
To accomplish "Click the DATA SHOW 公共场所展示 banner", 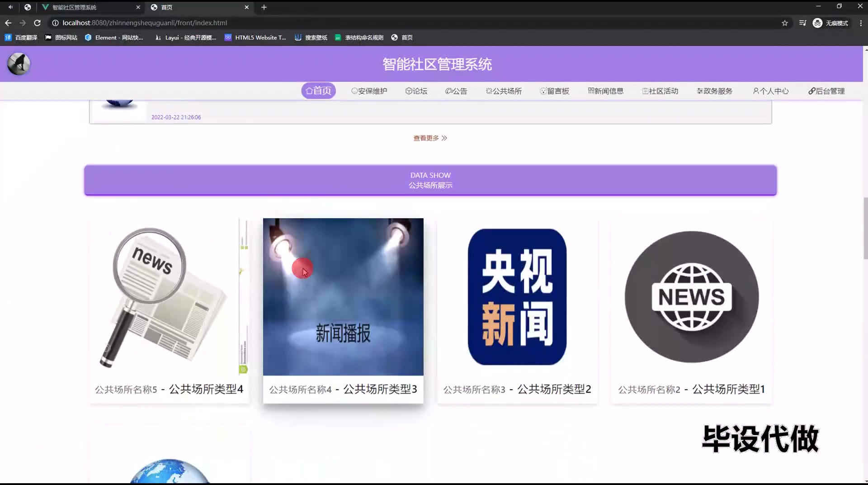I will click(x=430, y=180).
